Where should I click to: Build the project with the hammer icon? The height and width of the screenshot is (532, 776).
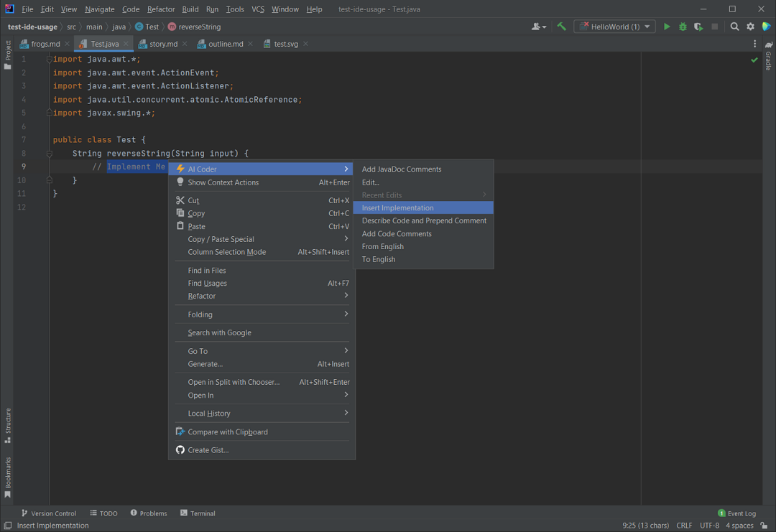click(x=562, y=26)
